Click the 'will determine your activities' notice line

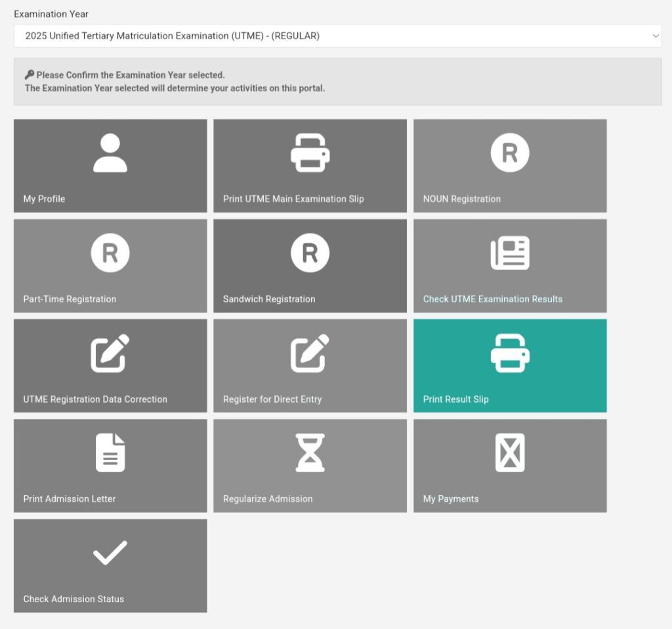(x=175, y=89)
